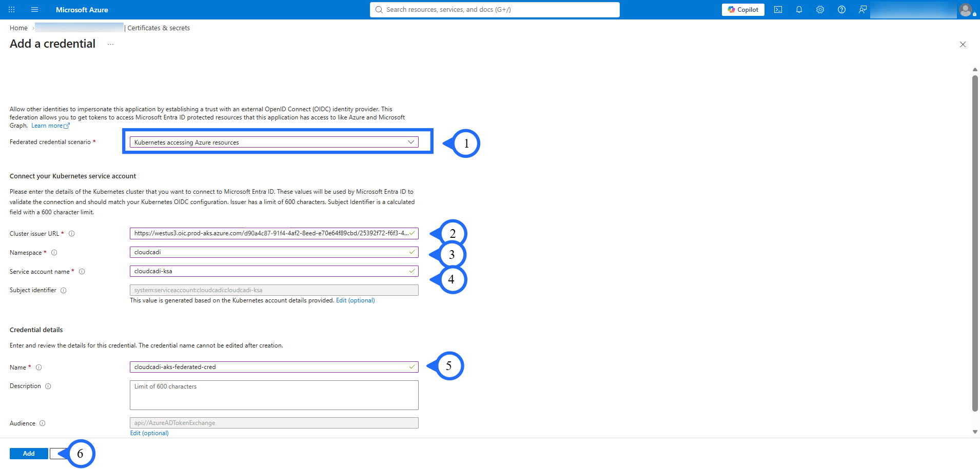
Task: Click the Connect your Kubernetes service account heading
Action: [x=73, y=176]
